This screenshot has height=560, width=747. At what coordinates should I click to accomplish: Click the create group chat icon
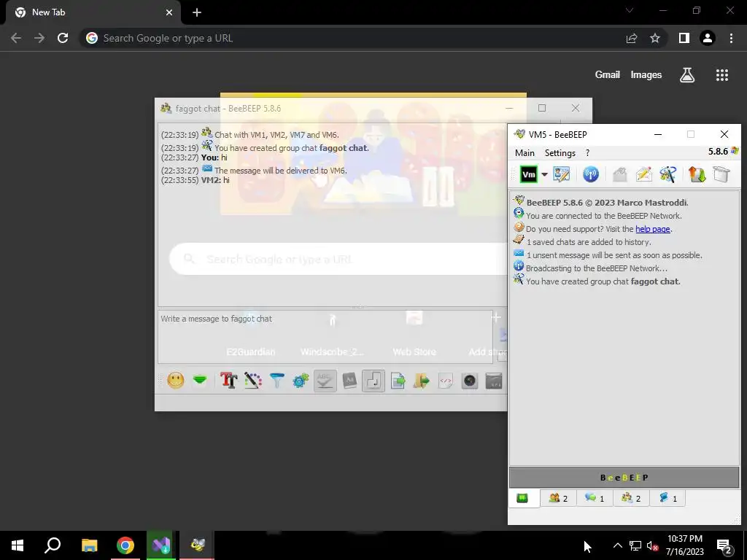point(668,174)
